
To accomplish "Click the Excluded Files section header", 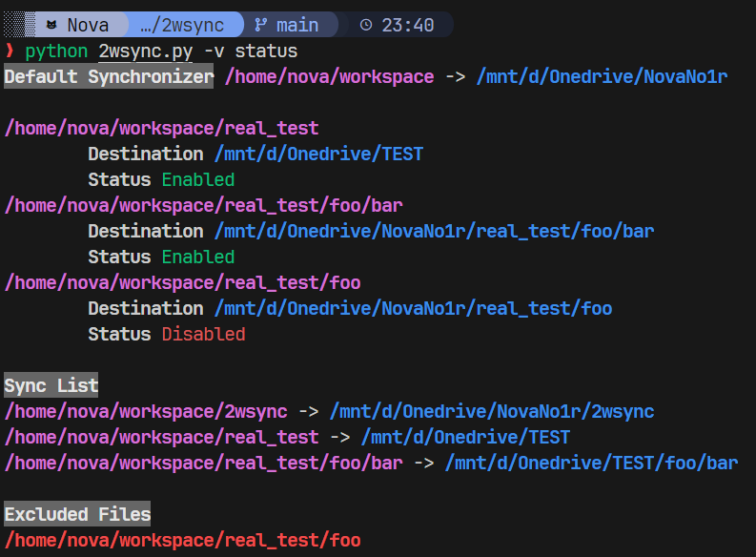I will point(77,515).
